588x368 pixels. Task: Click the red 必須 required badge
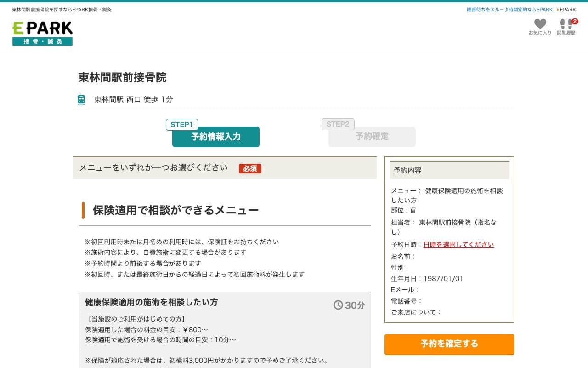[x=250, y=169]
